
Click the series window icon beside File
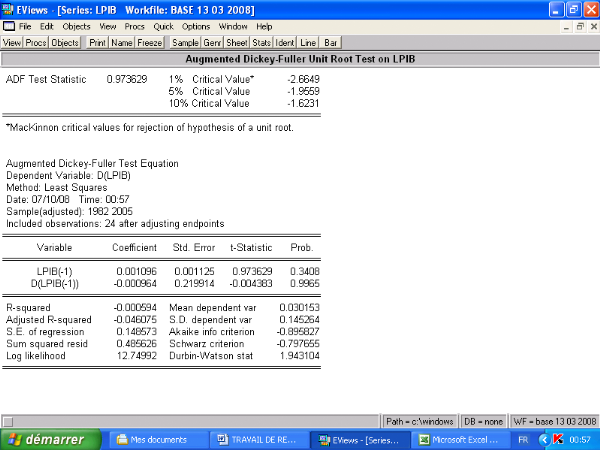coord(8,26)
